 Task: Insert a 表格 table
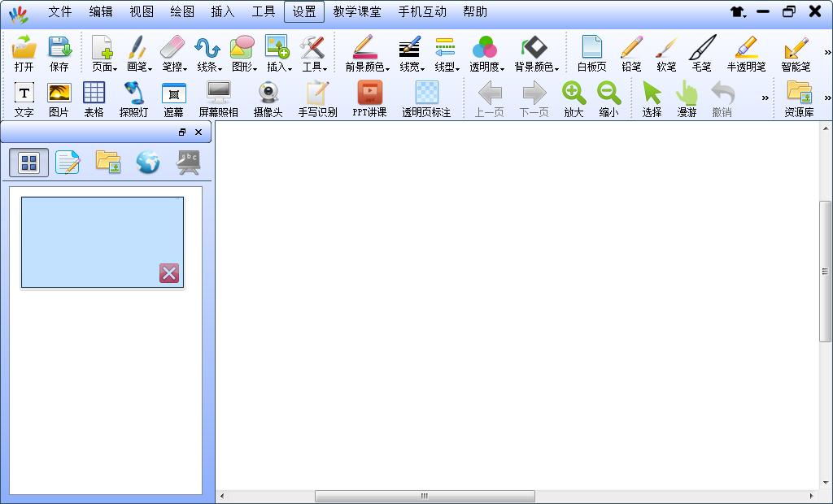94,98
